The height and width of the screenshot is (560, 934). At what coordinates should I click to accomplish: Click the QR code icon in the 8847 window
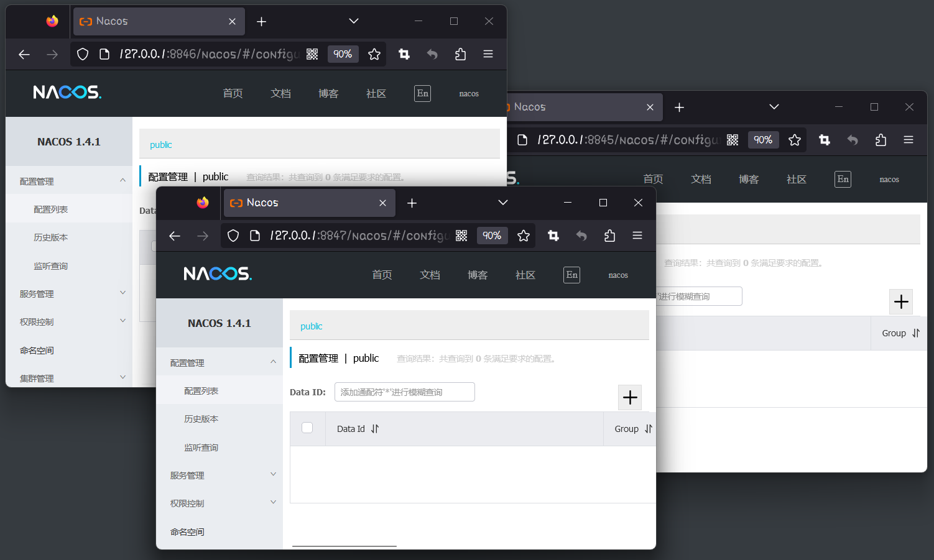coord(461,236)
